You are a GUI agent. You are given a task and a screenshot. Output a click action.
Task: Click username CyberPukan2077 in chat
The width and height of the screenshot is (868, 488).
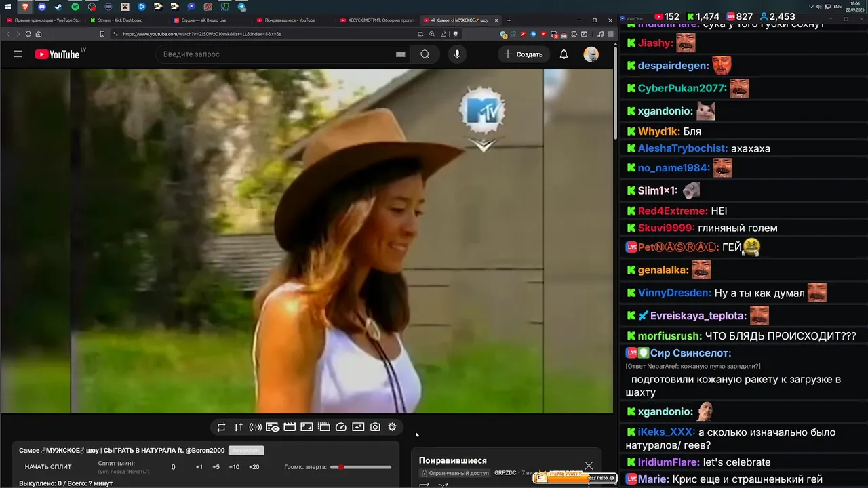682,88
